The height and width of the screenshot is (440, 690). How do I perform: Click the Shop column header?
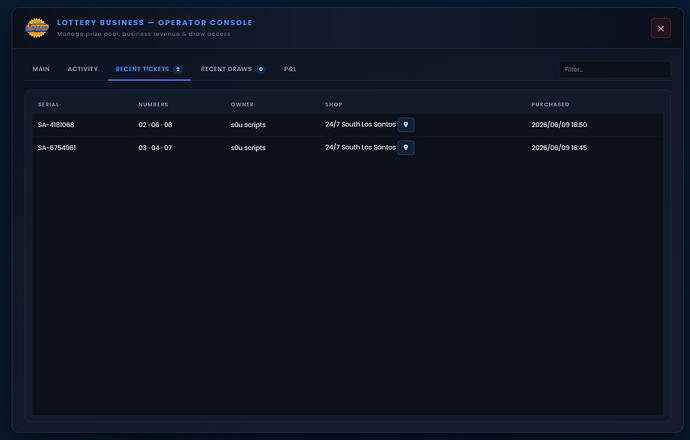[x=334, y=104]
